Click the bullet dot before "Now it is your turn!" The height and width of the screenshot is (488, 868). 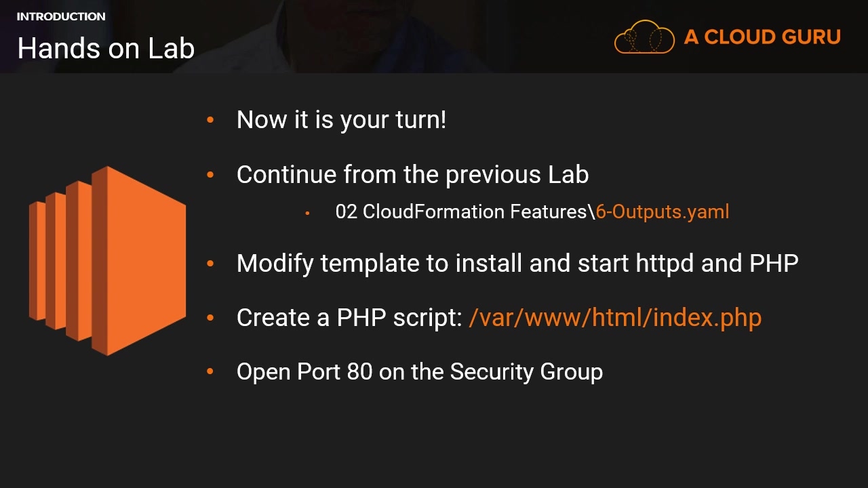point(210,120)
